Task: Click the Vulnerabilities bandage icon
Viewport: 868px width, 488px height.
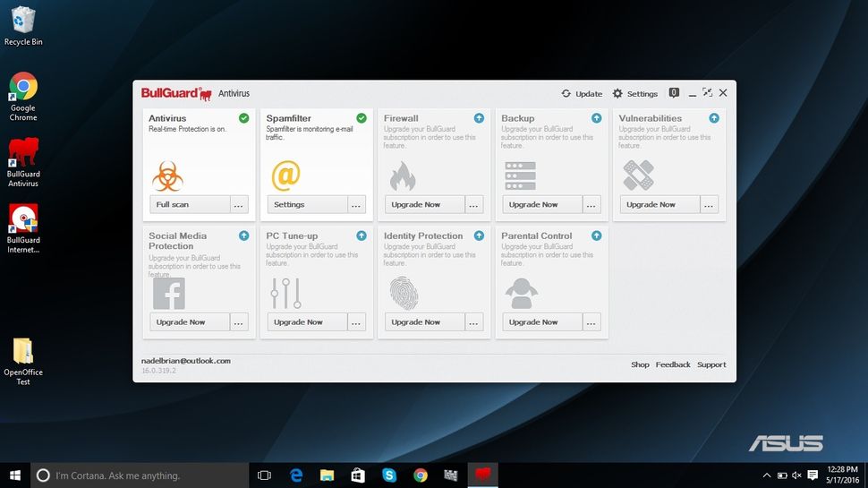Action: (x=638, y=175)
